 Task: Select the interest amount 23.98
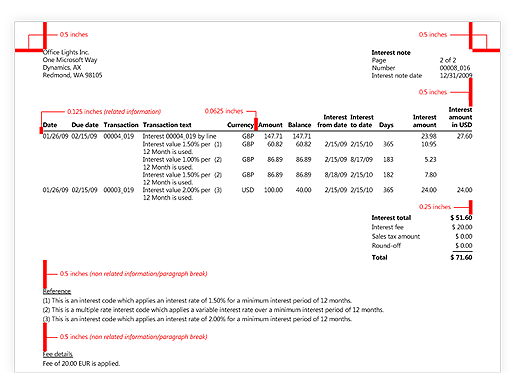[x=429, y=136]
